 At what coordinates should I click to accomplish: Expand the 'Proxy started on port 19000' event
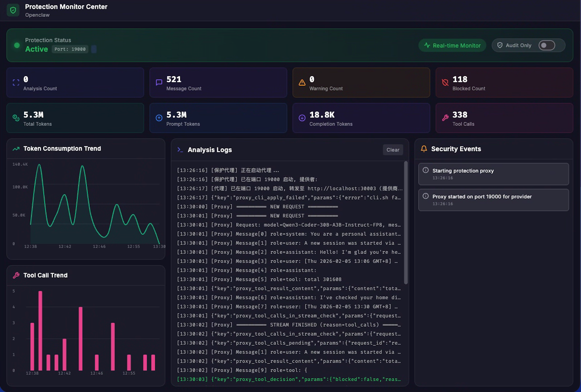(493, 200)
